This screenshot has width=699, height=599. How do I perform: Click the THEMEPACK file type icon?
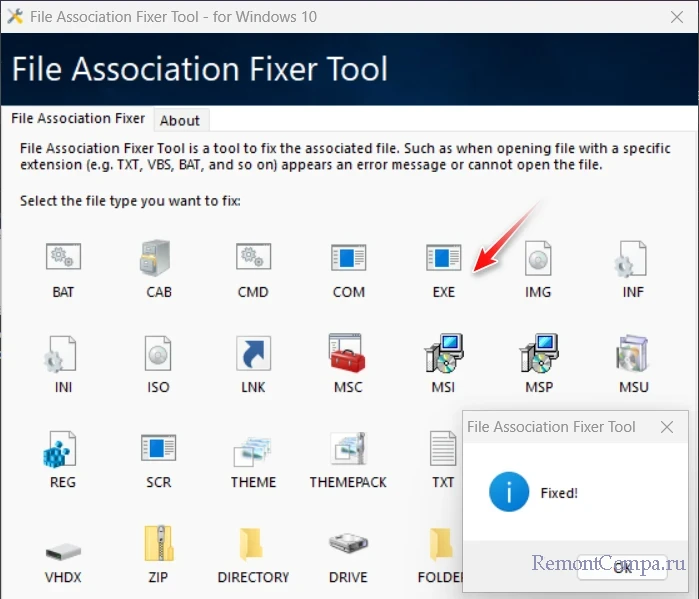click(348, 449)
